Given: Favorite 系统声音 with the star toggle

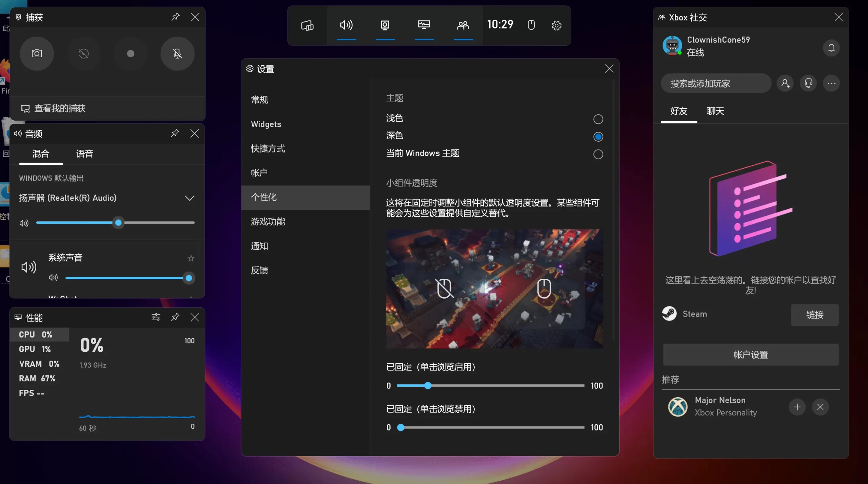Looking at the screenshot, I should pyautogui.click(x=191, y=258).
